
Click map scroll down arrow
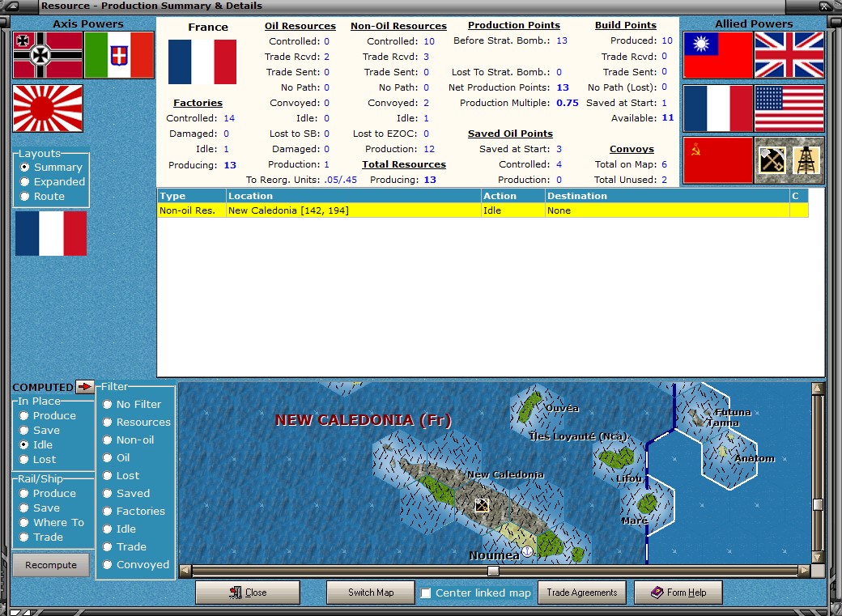818,558
